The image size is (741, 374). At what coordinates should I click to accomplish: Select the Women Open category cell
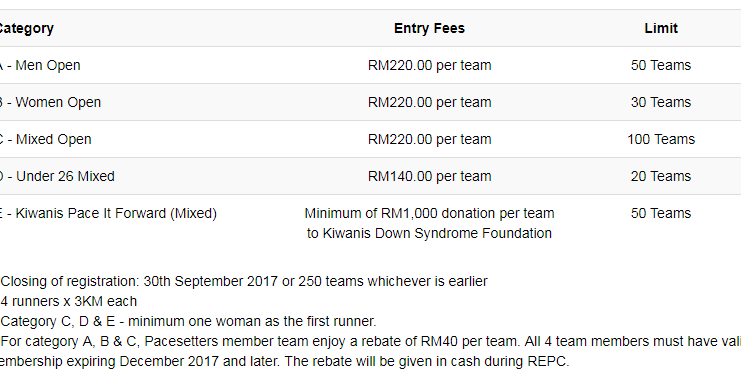point(50,102)
